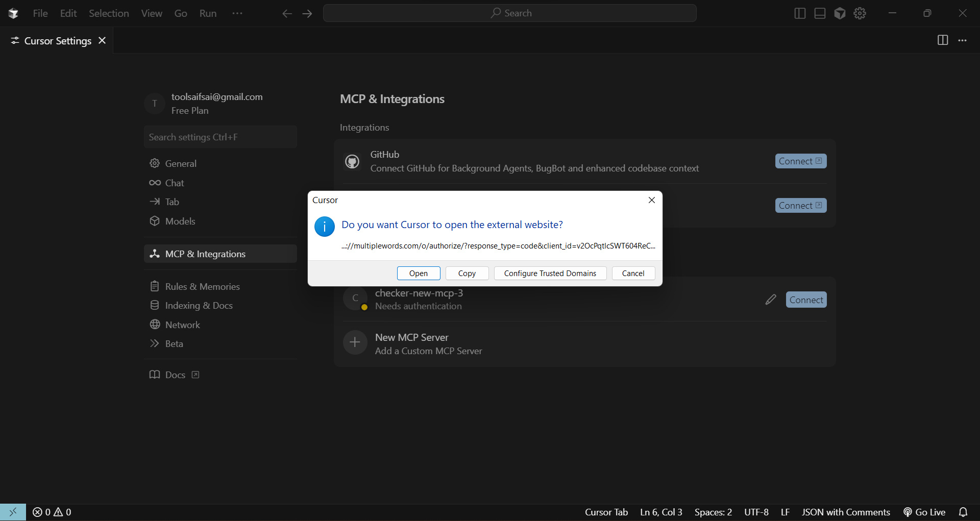Screen dimensions: 980x521
Task: Select MCP & Integrations in sidebar
Action: 220,254
